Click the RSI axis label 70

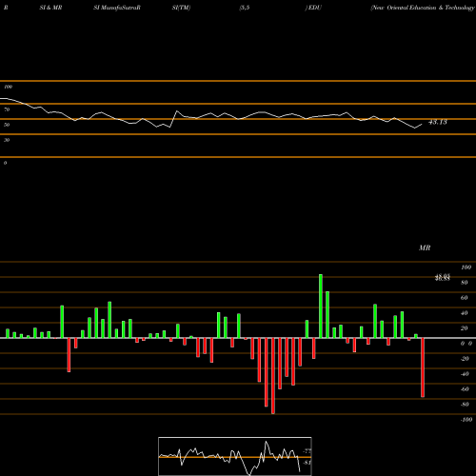(x=7, y=109)
